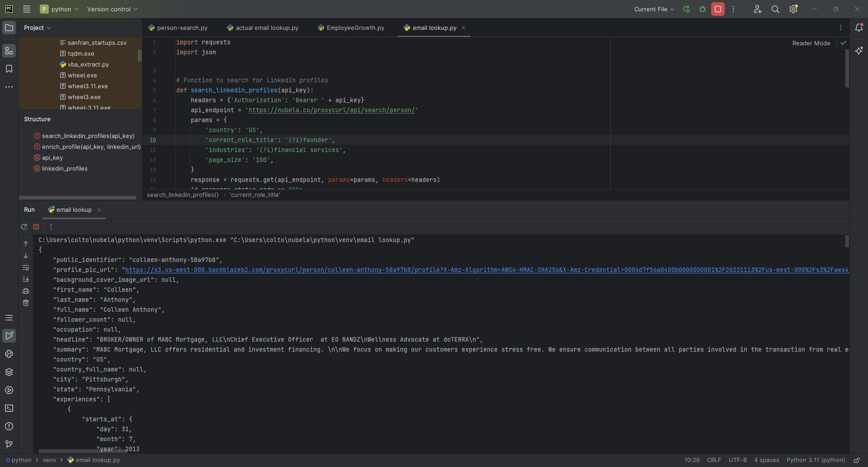Image resolution: width=868 pixels, height=467 pixels.
Task: Rerun the current file with the green icon
Action: pyautogui.click(x=687, y=9)
